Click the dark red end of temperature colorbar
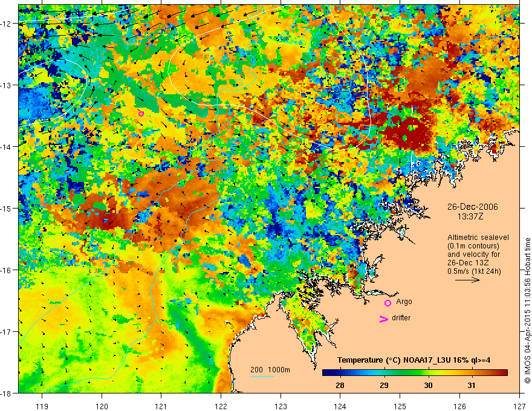The image size is (532, 411). click(x=504, y=373)
